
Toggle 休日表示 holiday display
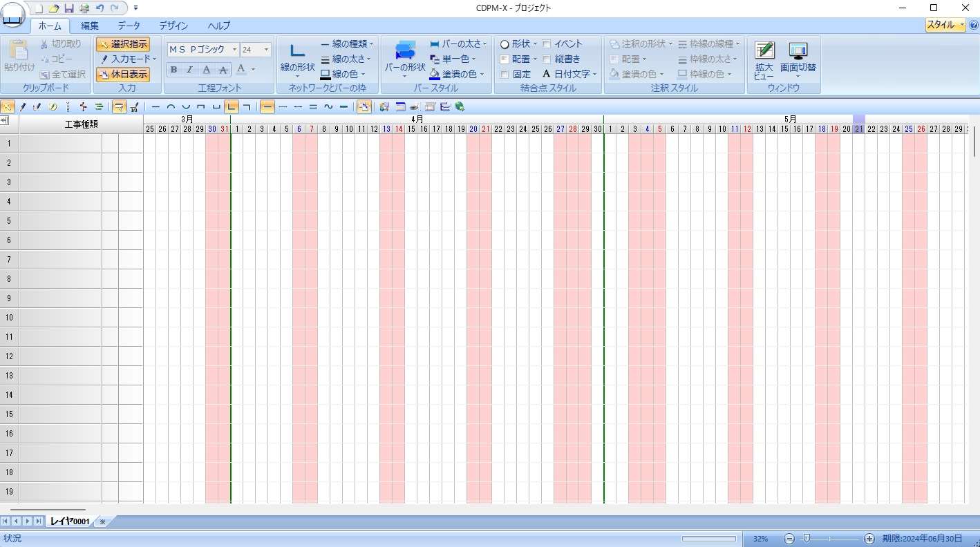(x=122, y=74)
